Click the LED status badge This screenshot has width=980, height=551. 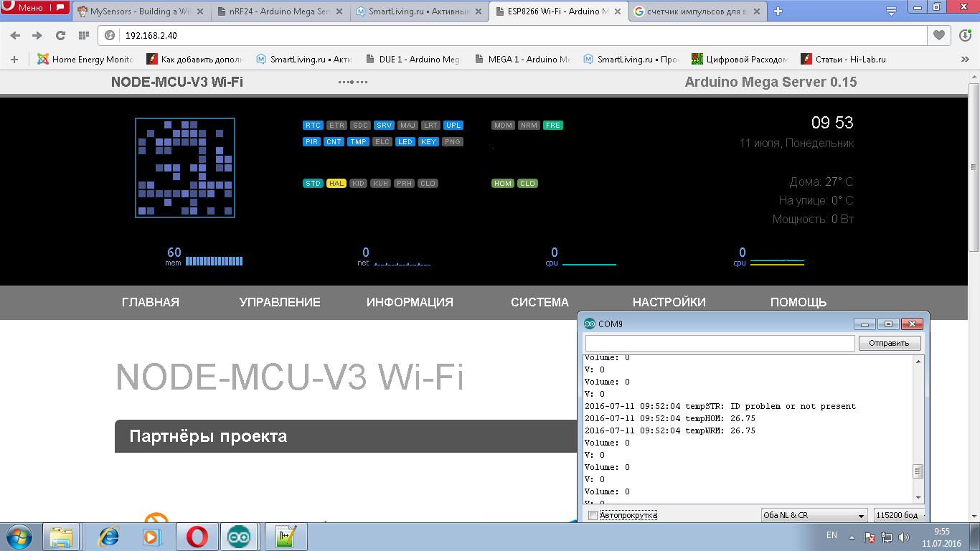[x=405, y=141]
